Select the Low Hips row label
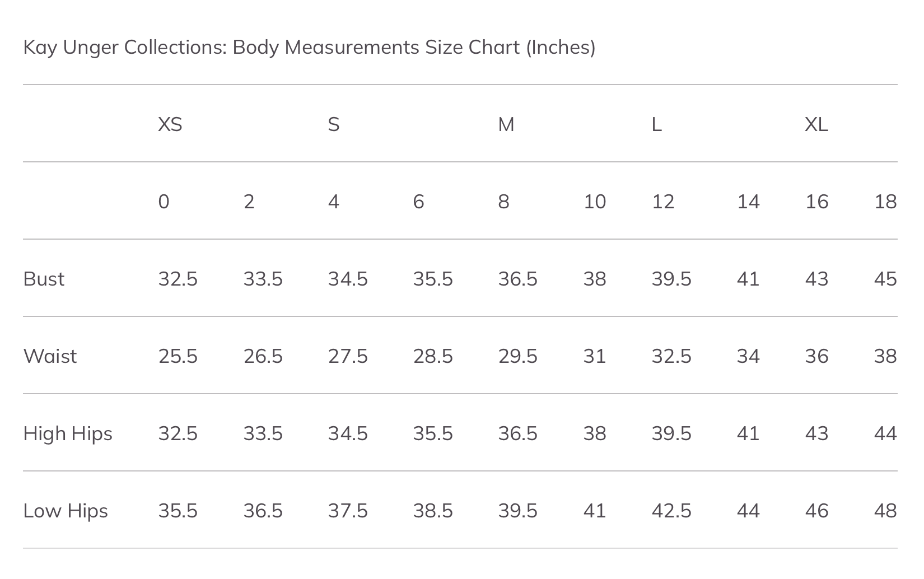 coord(66,511)
